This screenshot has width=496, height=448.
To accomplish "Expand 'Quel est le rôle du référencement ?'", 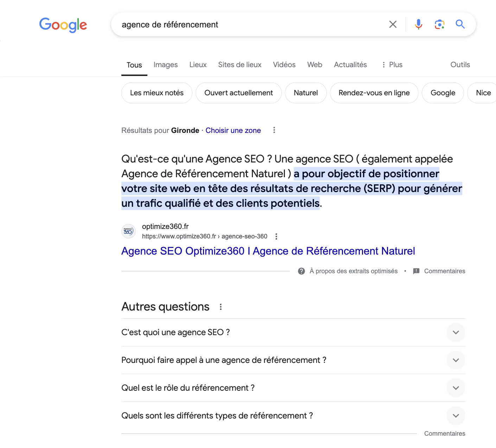I will (456, 388).
